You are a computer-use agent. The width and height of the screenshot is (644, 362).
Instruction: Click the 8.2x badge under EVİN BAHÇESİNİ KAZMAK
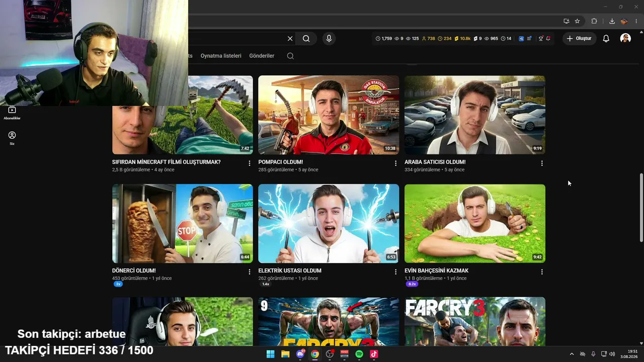(412, 284)
